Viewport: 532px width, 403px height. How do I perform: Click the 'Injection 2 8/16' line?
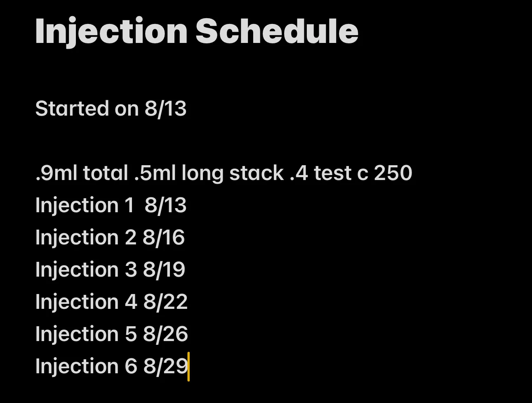click(110, 238)
